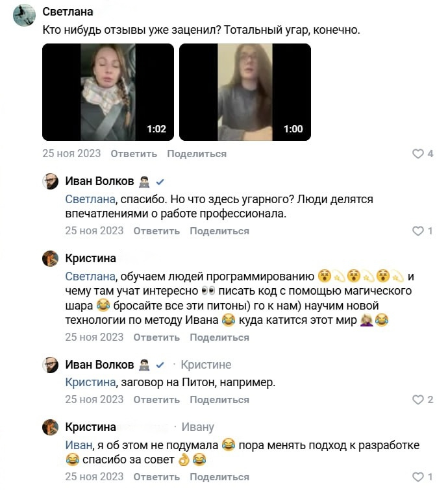Screen dimensions: 448x490
Task: Click the 'Ивану' reply-to link
Action: 197,427
